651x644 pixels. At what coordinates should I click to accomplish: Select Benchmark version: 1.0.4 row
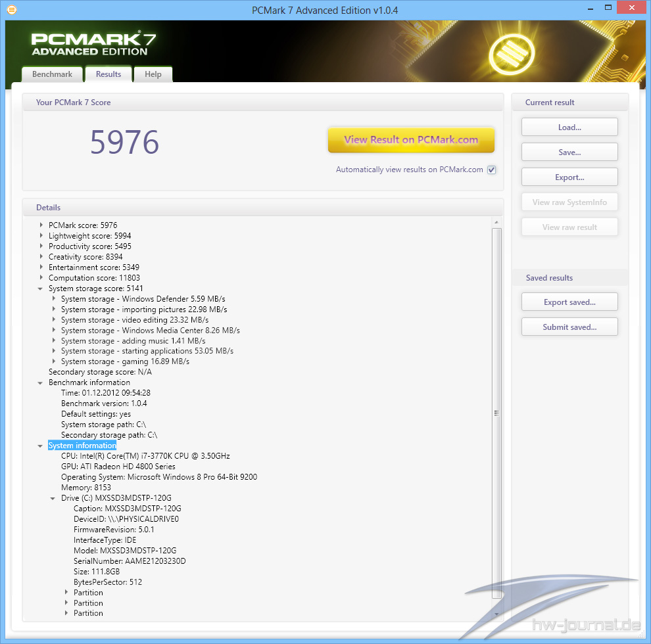(x=104, y=403)
